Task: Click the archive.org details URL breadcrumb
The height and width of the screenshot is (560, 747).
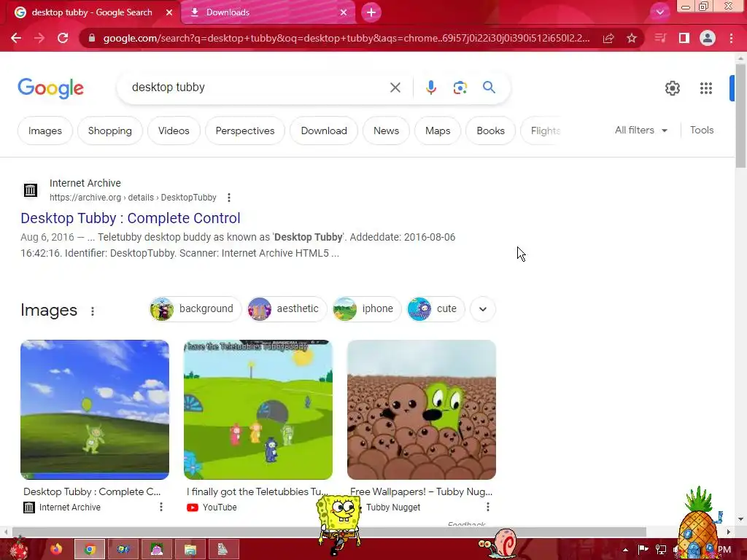Action: 133,198
